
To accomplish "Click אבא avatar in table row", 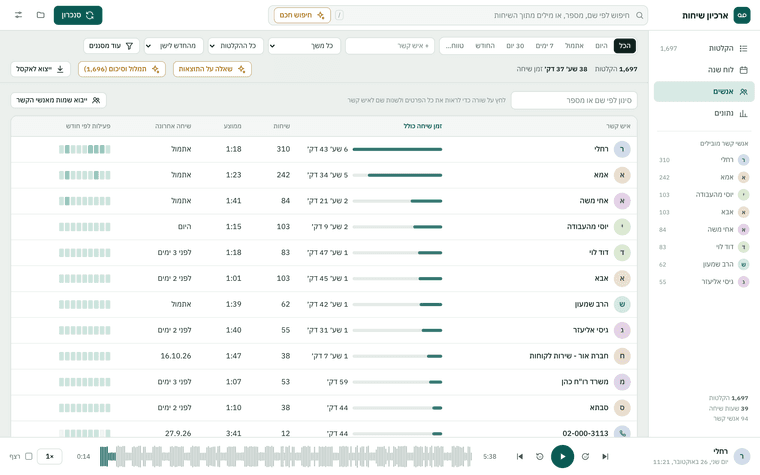I will [622, 279].
